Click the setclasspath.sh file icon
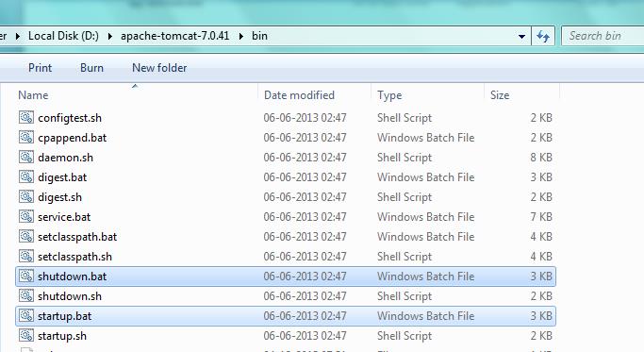Viewport: 644px width, 352px height. (x=25, y=256)
